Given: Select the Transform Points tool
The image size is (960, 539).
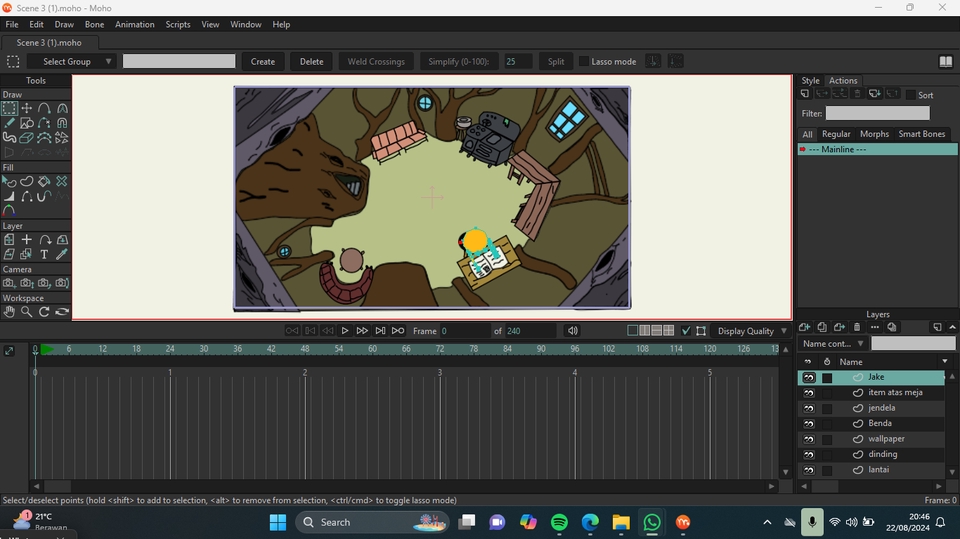Looking at the screenshot, I should pos(27,108).
